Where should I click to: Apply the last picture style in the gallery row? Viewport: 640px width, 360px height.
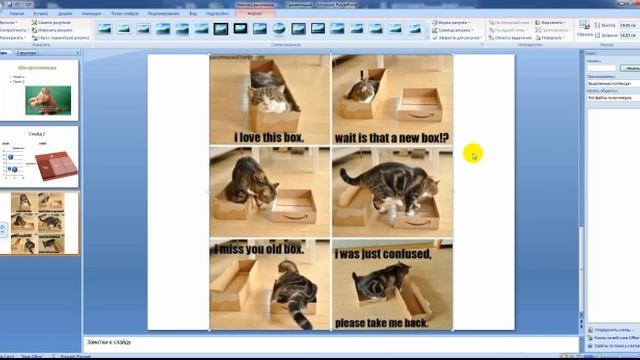[x=415, y=29]
